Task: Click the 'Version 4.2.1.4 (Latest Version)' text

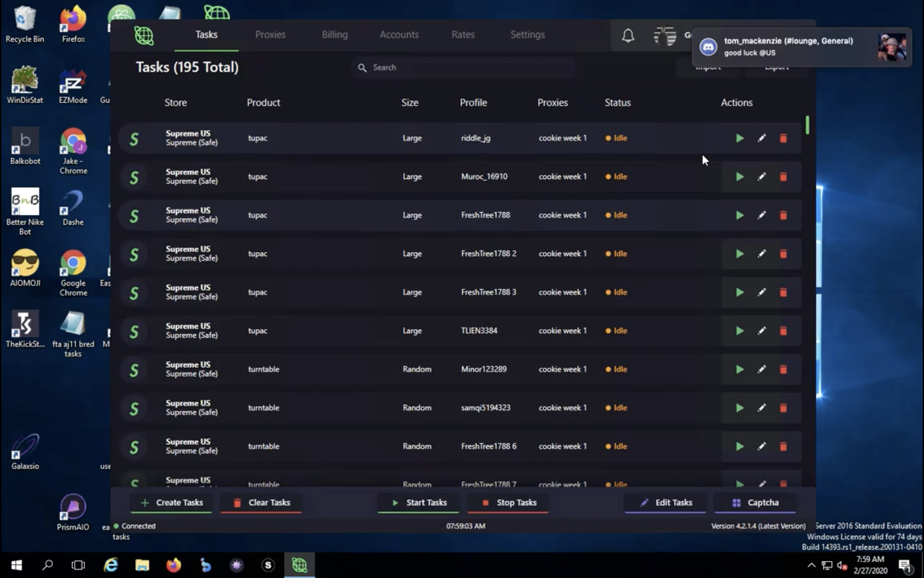Action: 758,526
